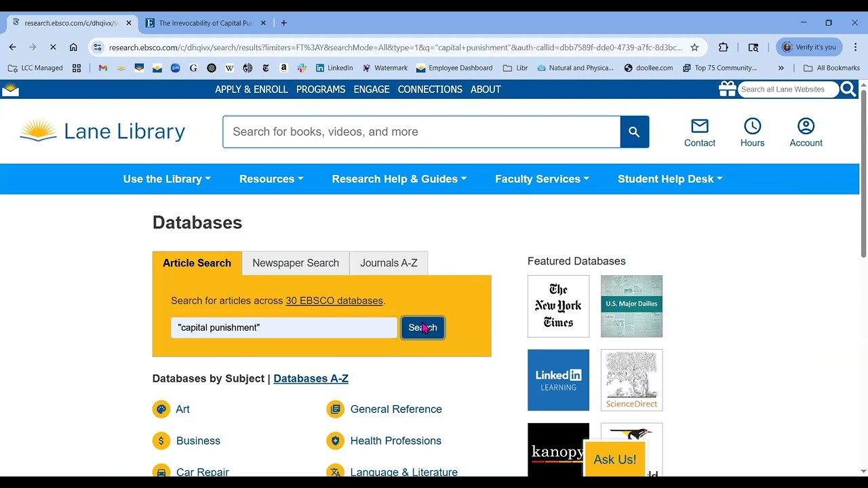Open ABOUT menu item
This screenshot has height=488, width=868.
[x=486, y=89]
